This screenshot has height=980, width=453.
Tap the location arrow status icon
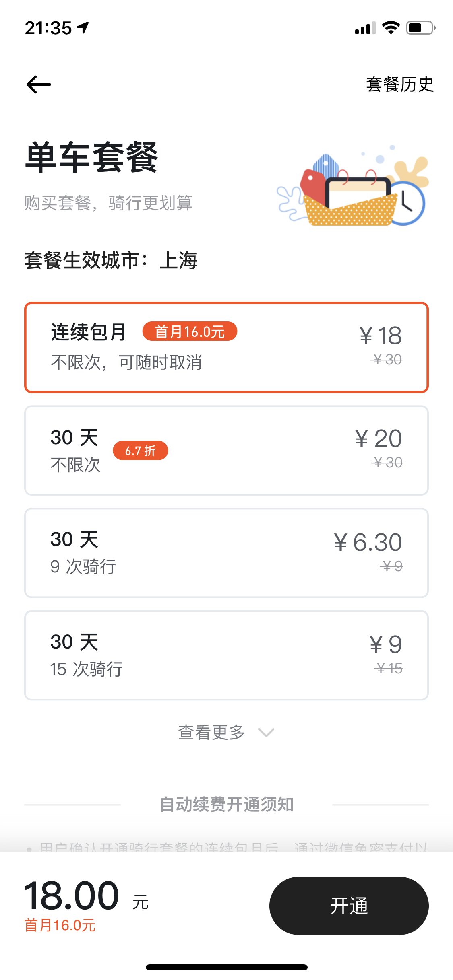(x=83, y=28)
